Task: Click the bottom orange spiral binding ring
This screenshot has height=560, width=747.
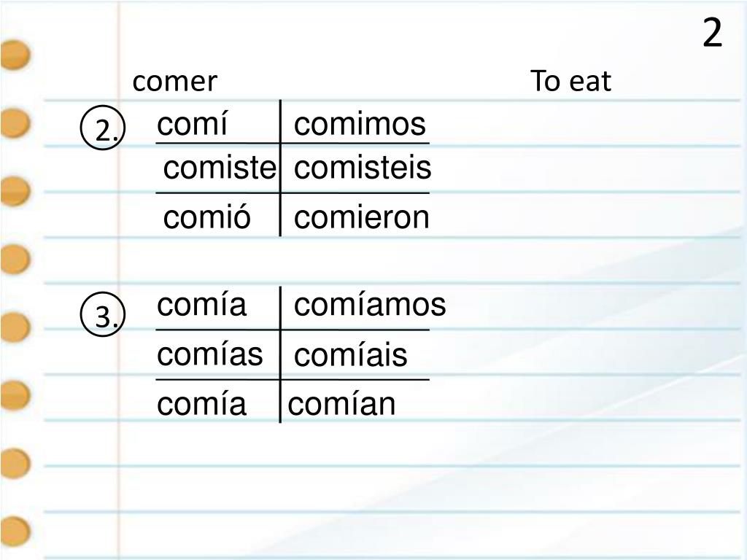Action: [15, 531]
